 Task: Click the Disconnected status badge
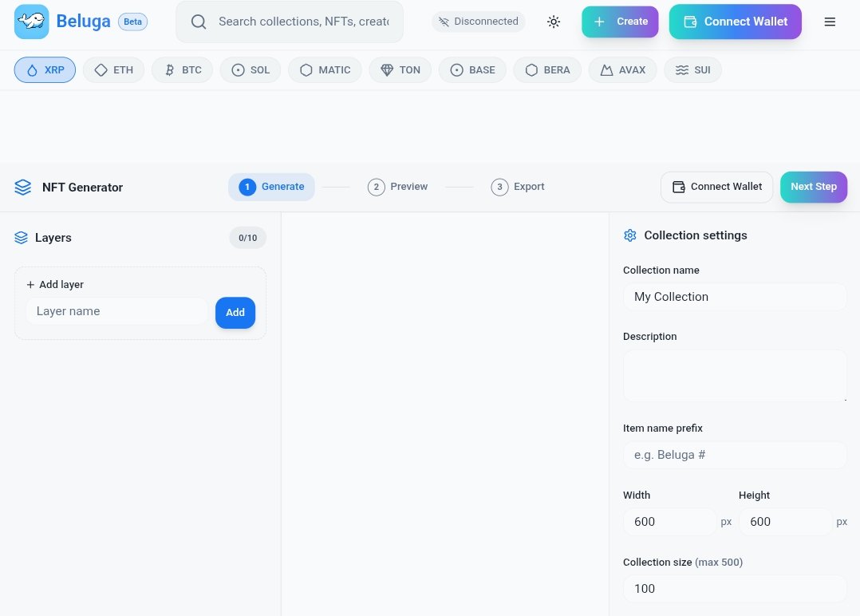479,22
